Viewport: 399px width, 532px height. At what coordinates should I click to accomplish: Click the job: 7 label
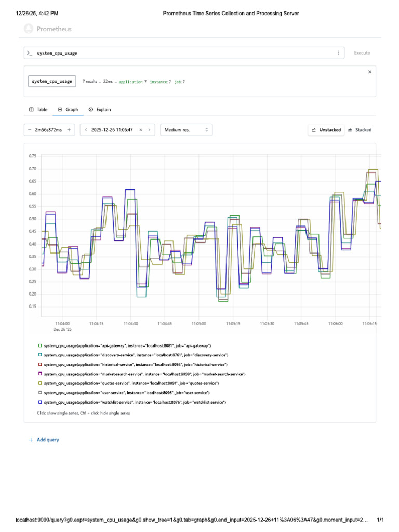click(x=180, y=82)
